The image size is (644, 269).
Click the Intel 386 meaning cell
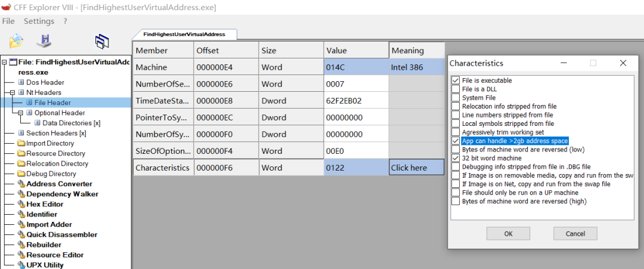pos(416,67)
